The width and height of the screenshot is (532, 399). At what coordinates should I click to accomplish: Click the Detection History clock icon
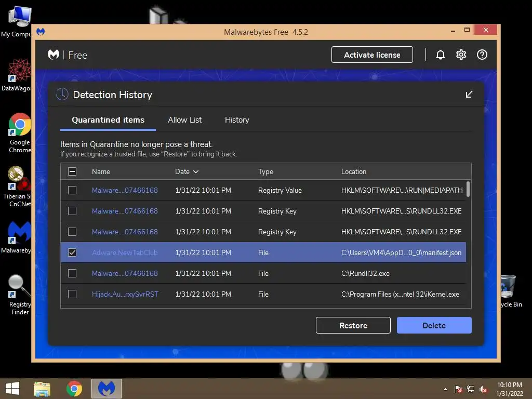pyautogui.click(x=62, y=95)
